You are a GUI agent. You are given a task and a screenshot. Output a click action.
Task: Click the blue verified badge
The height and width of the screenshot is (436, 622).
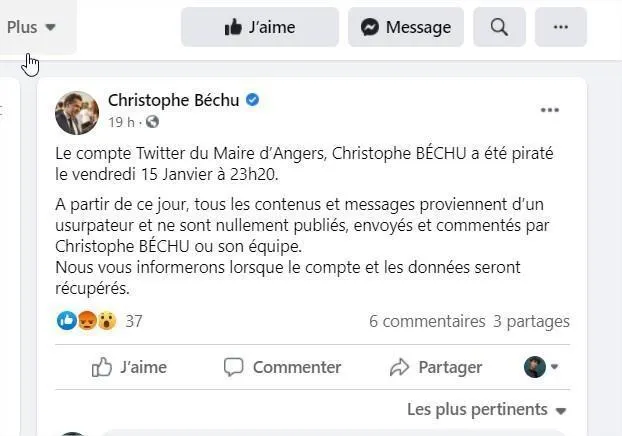(253, 100)
